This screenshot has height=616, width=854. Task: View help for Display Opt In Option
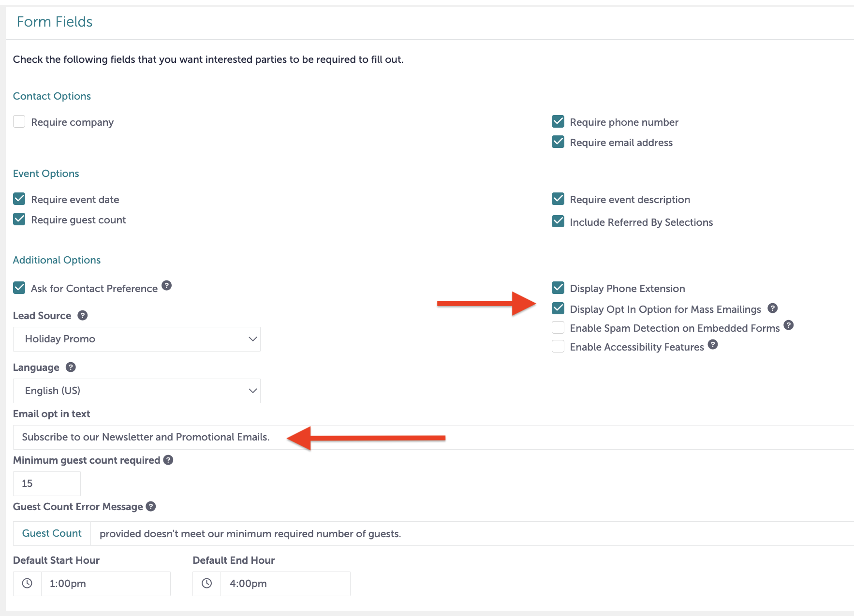pos(773,308)
